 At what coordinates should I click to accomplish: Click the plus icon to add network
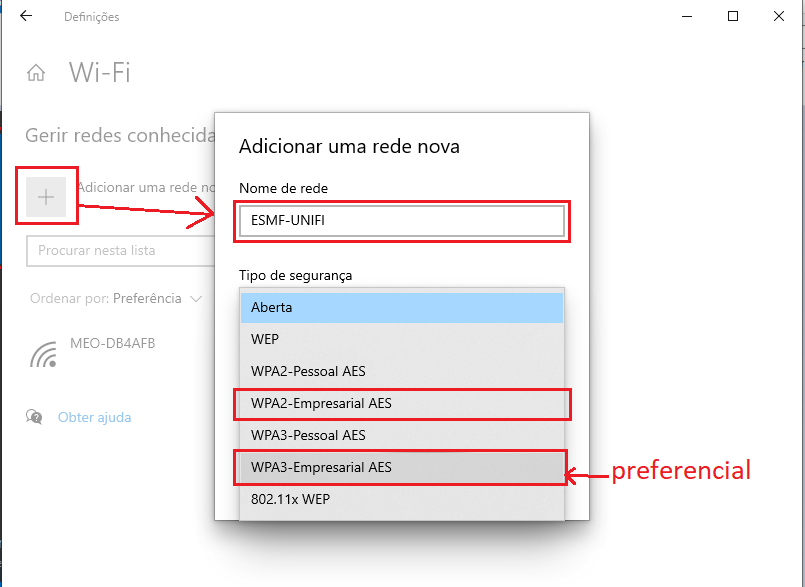click(46, 197)
